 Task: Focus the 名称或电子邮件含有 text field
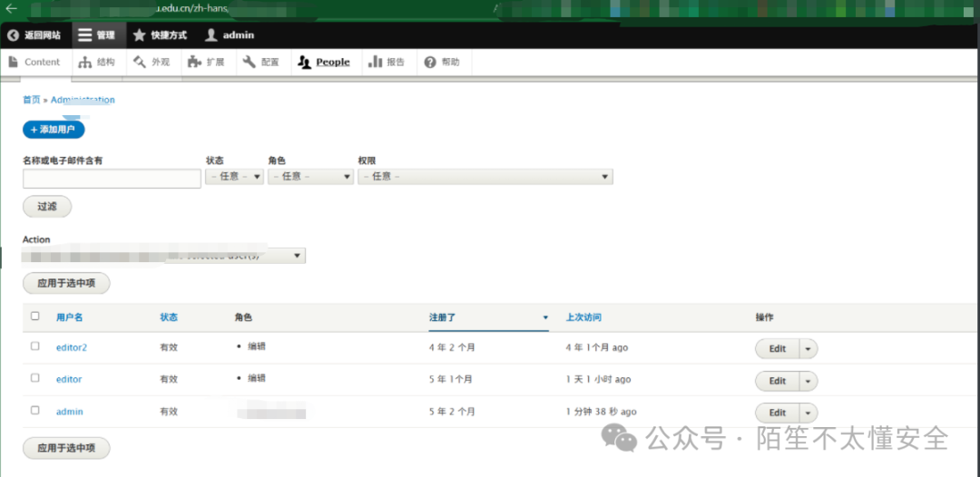point(112,180)
